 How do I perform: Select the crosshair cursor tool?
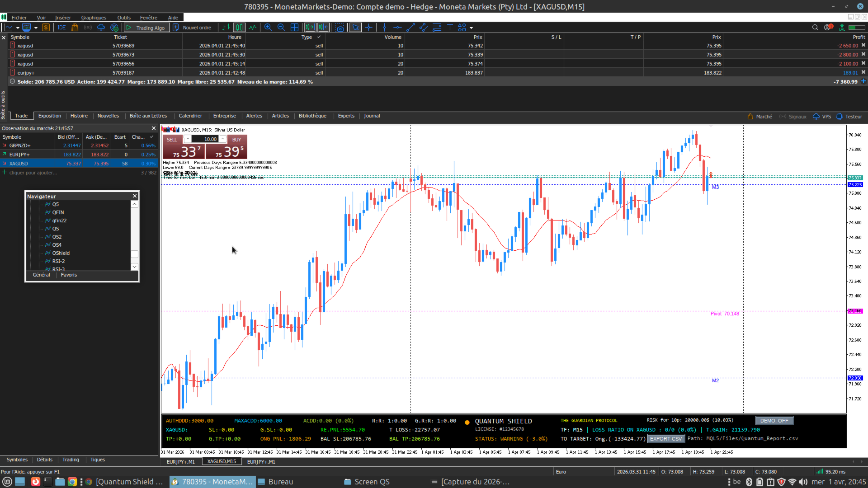click(369, 28)
